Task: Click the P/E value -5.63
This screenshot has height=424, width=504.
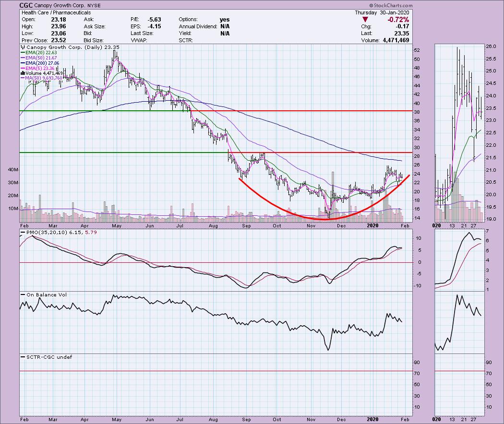Action: (154, 20)
